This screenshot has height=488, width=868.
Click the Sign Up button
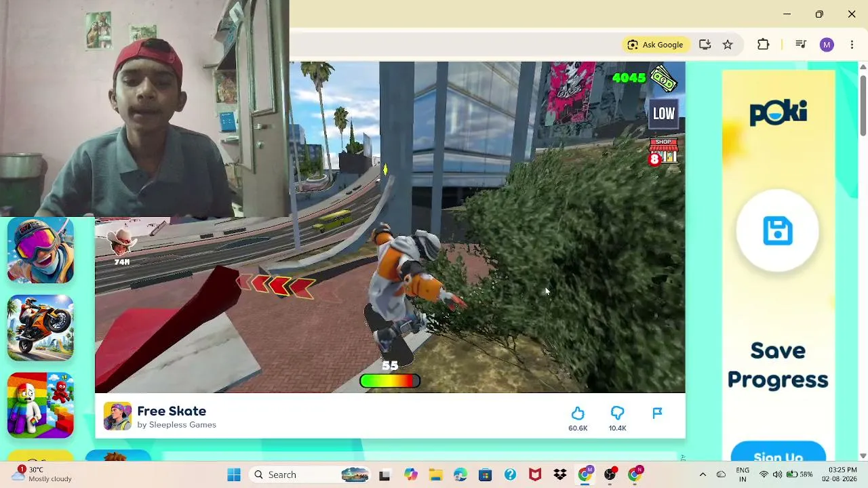(x=778, y=453)
